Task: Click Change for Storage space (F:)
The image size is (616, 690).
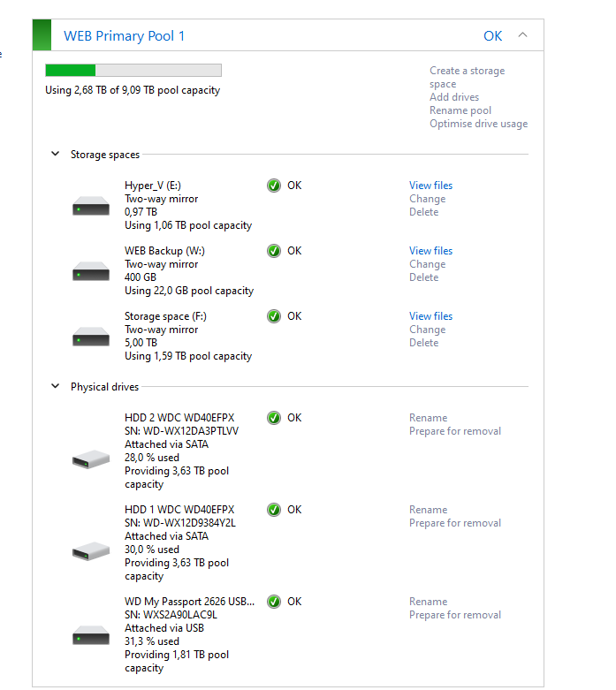Action: [427, 330]
